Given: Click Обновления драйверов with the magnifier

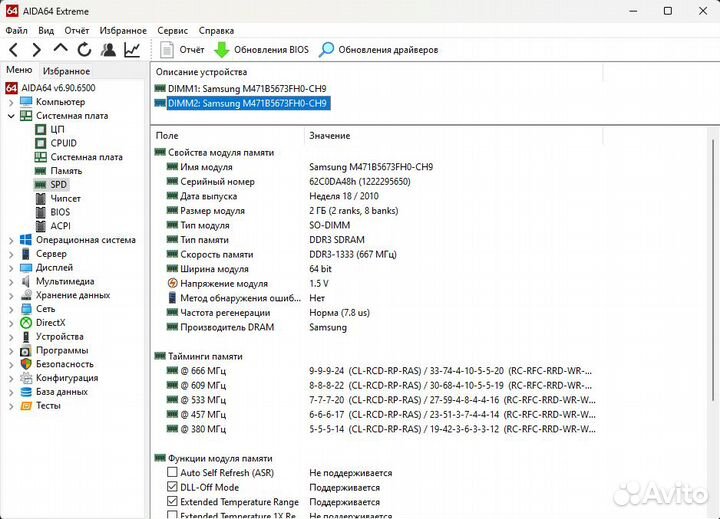Looking at the screenshot, I should (379, 50).
